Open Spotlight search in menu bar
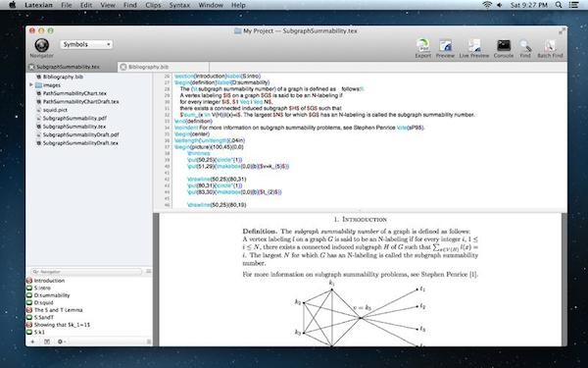This screenshot has height=368, width=588. pyautogui.click(x=559, y=5)
